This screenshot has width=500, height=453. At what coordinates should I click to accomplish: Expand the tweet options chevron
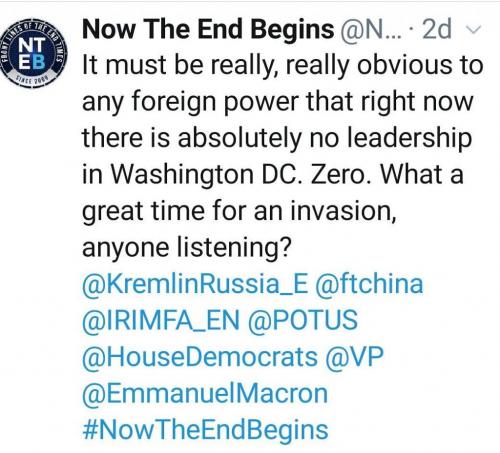click(x=473, y=30)
